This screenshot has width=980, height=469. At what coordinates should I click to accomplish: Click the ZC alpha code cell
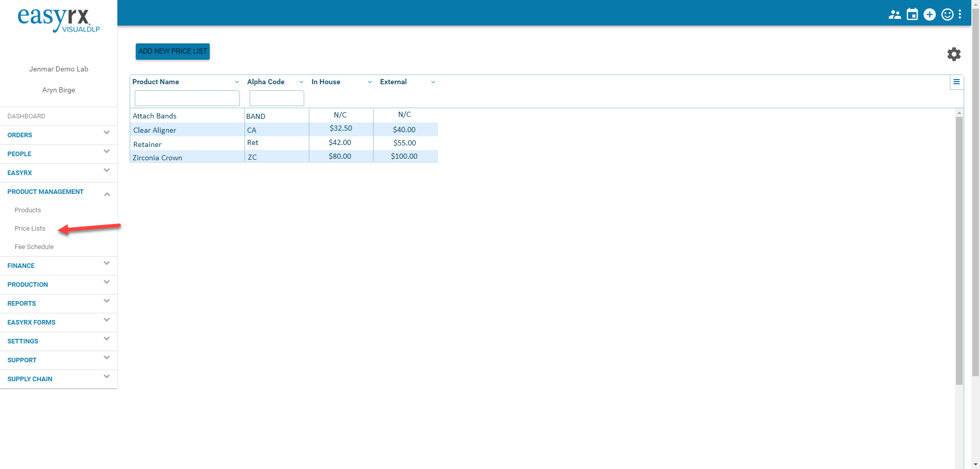click(x=252, y=157)
